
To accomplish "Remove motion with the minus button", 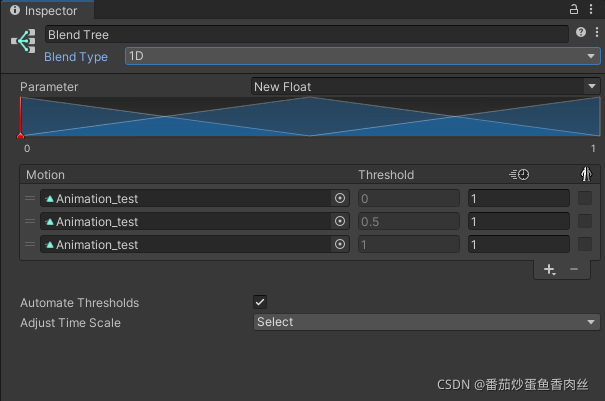I will pyautogui.click(x=574, y=269).
